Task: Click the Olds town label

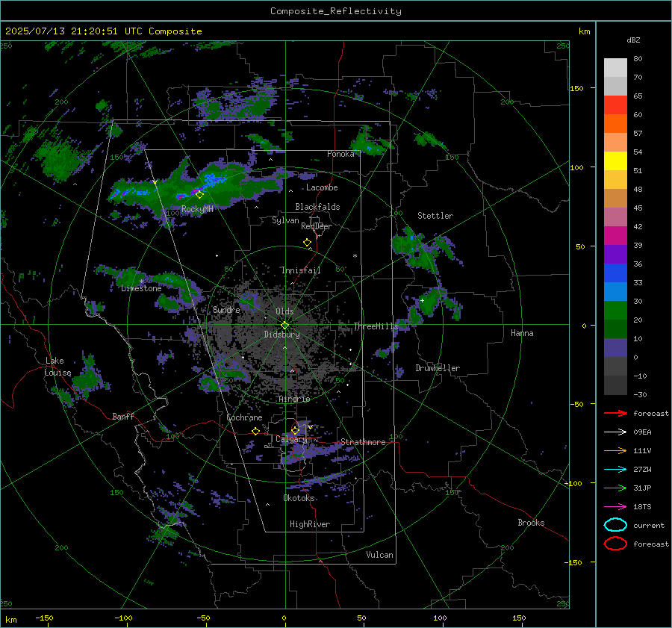Action: [x=284, y=311]
